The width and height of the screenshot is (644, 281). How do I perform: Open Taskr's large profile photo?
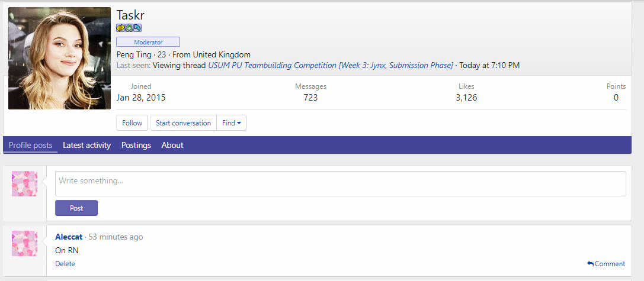60,58
